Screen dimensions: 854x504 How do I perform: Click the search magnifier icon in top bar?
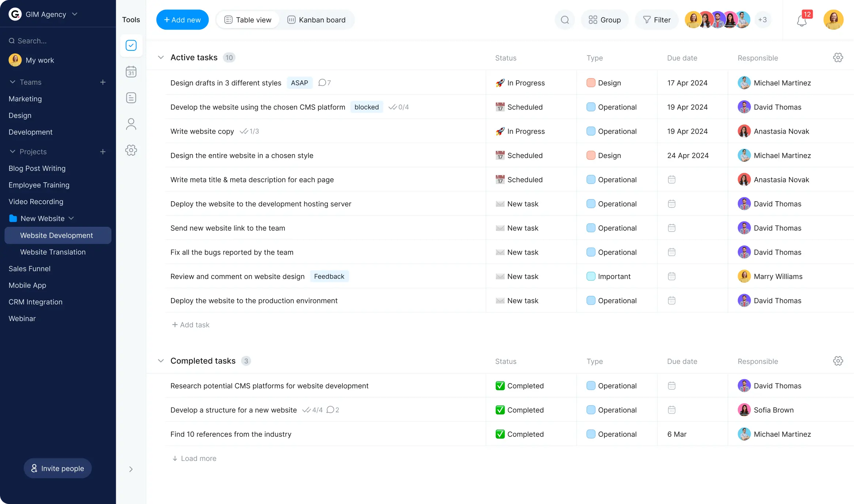[565, 20]
